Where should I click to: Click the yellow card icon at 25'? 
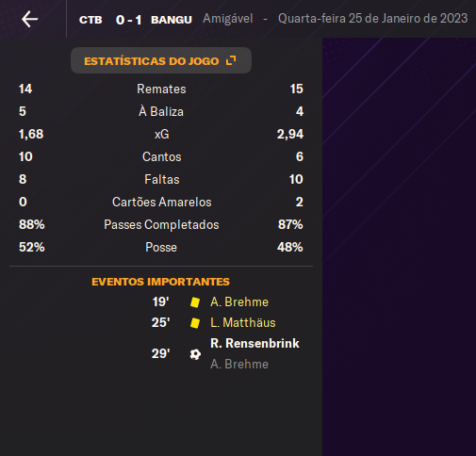(x=195, y=323)
